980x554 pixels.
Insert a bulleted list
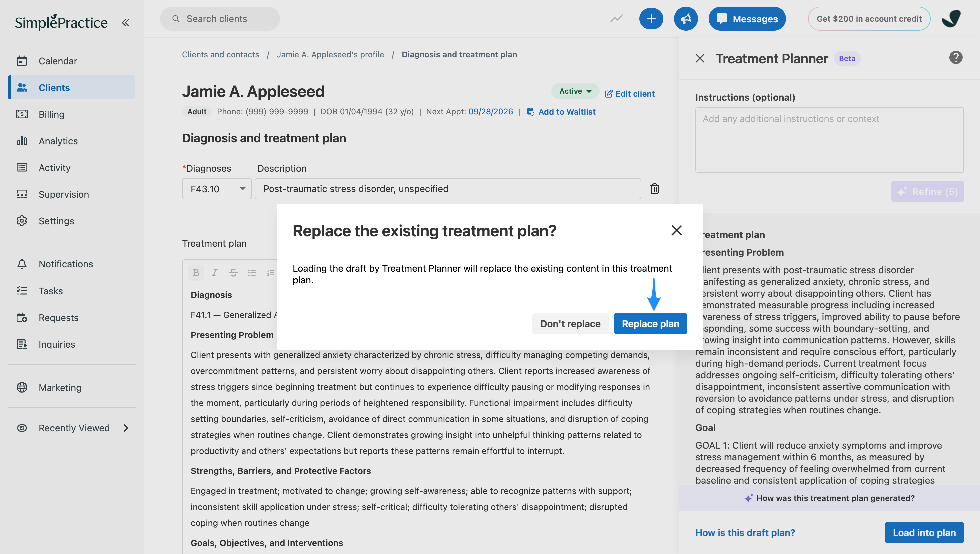pos(252,272)
